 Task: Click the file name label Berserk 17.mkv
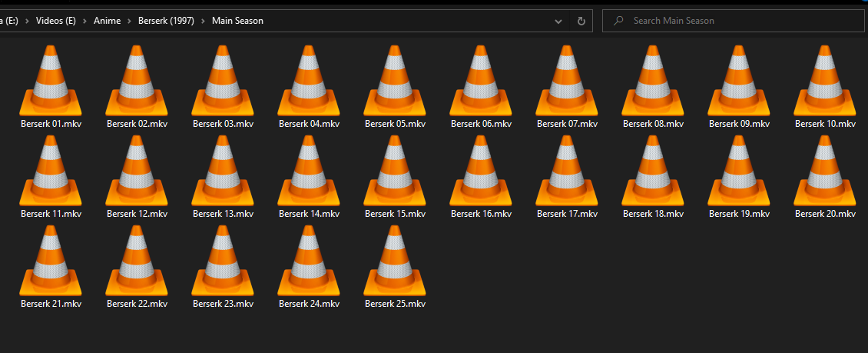(x=568, y=213)
